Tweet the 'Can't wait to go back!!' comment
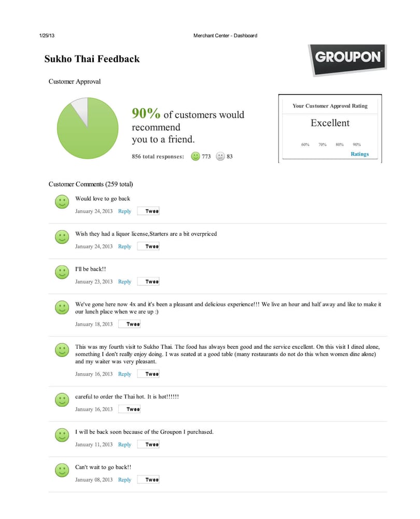This screenshot has height=519, width=420. coord(148,480)
